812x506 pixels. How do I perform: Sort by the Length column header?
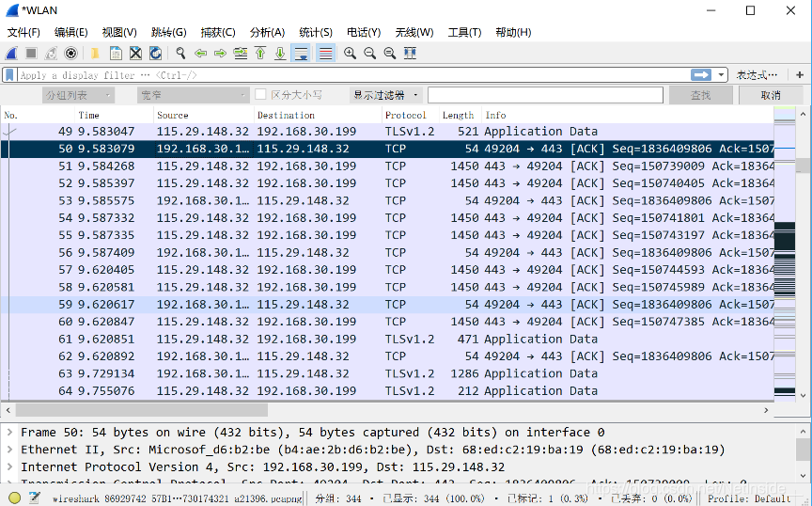[458, 115]
